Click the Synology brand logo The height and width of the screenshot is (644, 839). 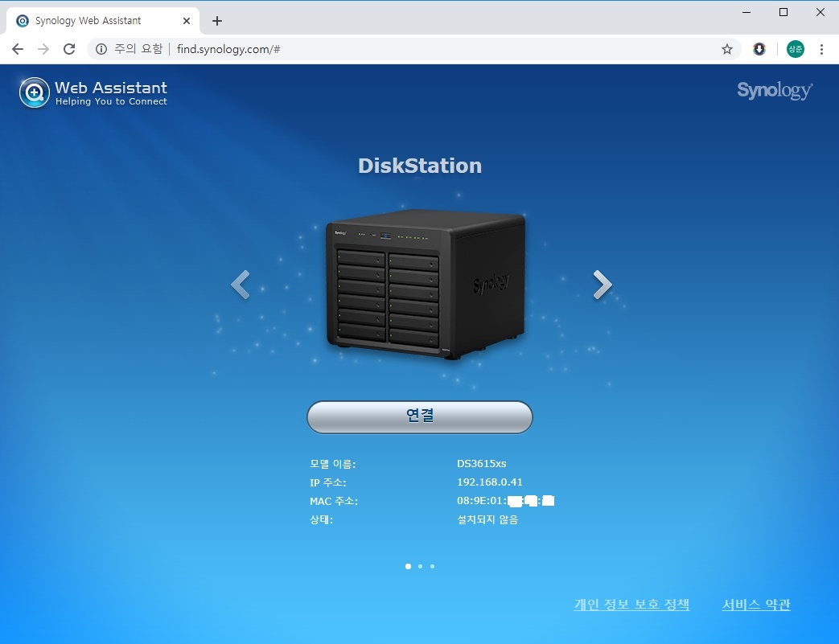[775, 90]
